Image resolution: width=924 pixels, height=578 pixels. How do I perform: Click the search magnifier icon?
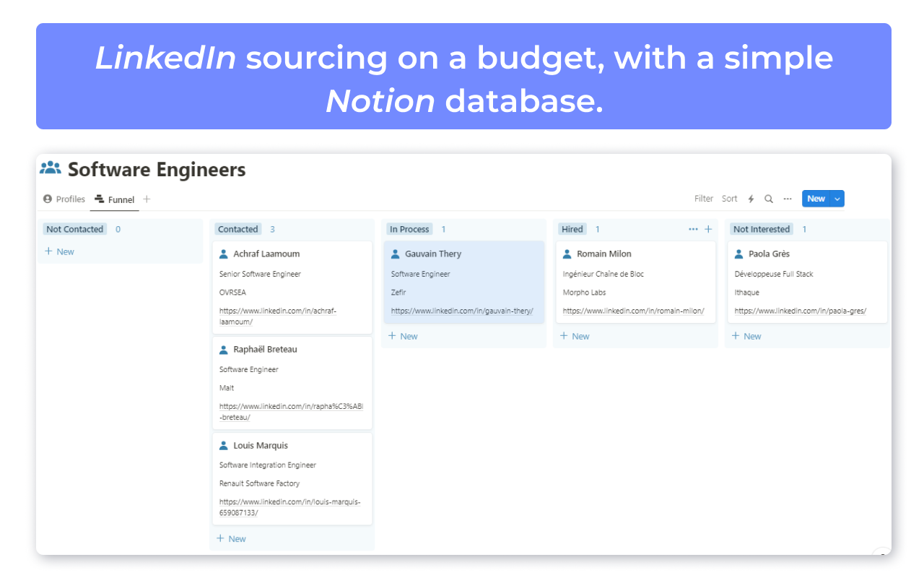point(769,199)
